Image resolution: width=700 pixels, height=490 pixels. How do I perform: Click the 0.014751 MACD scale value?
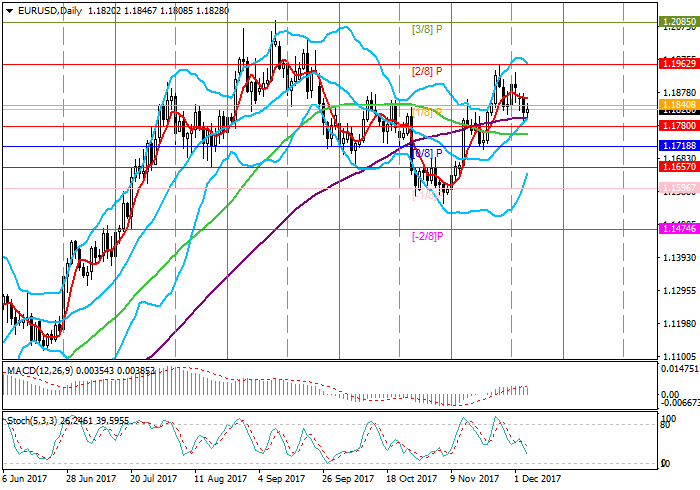click(x=680, y=369)
